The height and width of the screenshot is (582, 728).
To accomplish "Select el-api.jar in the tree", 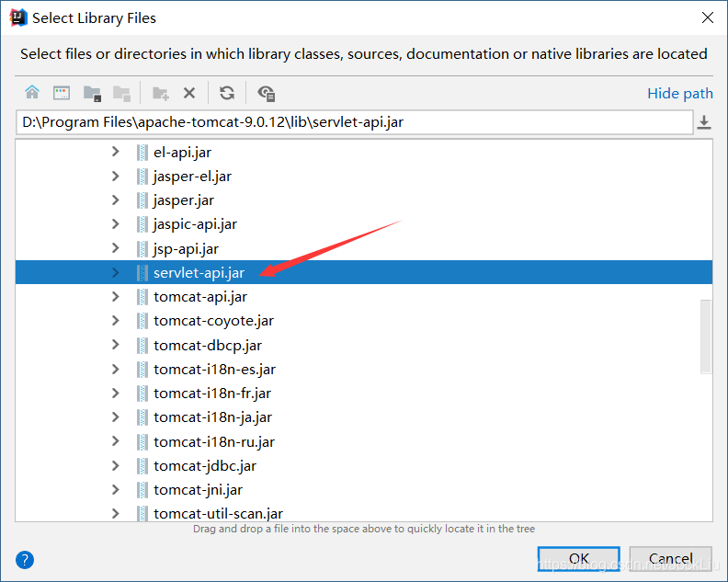I will point(183,153).
